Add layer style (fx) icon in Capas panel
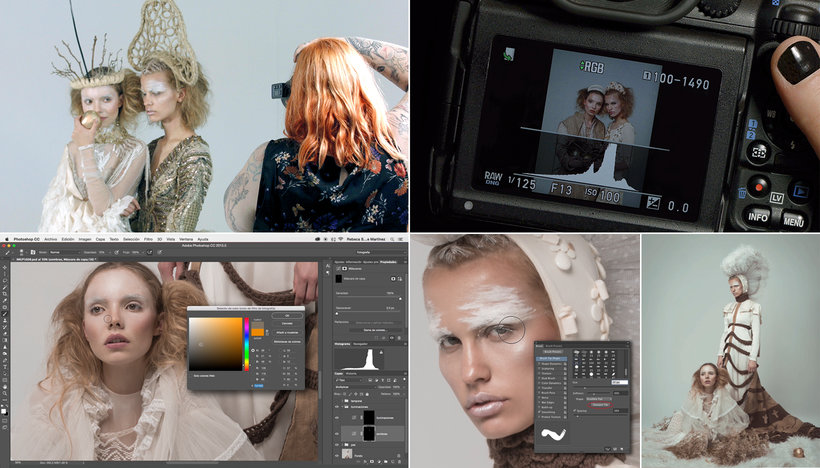The width and height of the screenshot is (820, 468). [365, 461]
